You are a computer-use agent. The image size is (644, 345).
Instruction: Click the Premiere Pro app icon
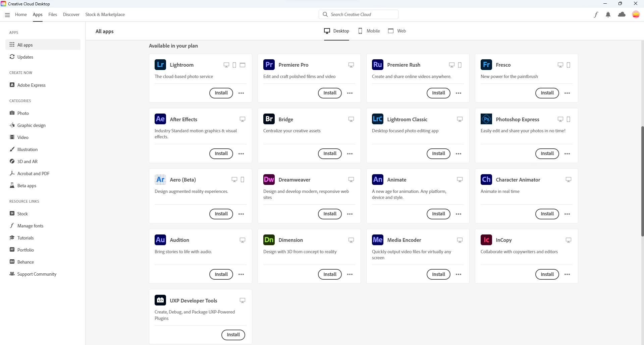click(269, 65)
